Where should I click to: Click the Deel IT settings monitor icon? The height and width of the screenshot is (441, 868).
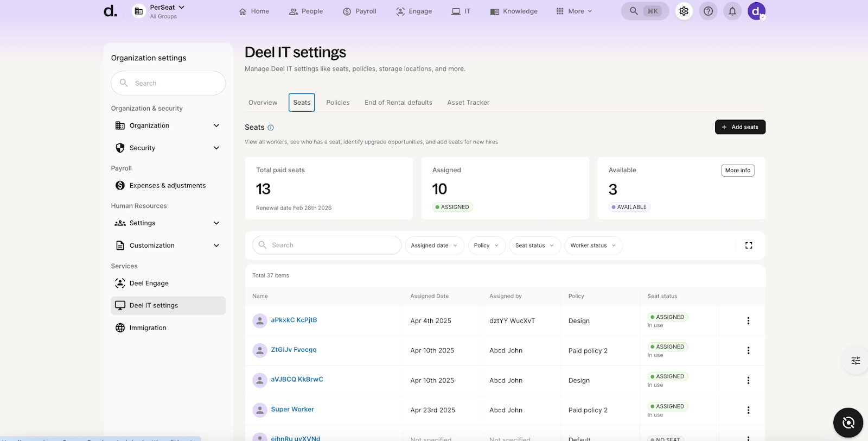[x=120, y=305]
